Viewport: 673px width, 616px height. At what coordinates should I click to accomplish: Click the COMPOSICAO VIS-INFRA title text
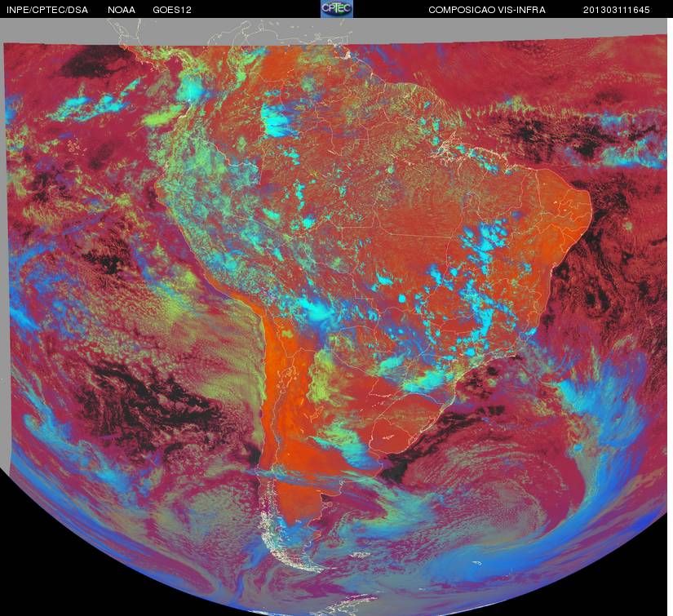click(487, 10)
